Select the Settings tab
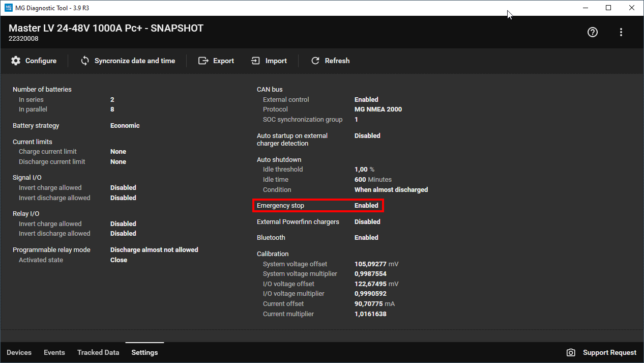Image resolution: width=644 pixels, height=363 pixels. coord(144,352)
